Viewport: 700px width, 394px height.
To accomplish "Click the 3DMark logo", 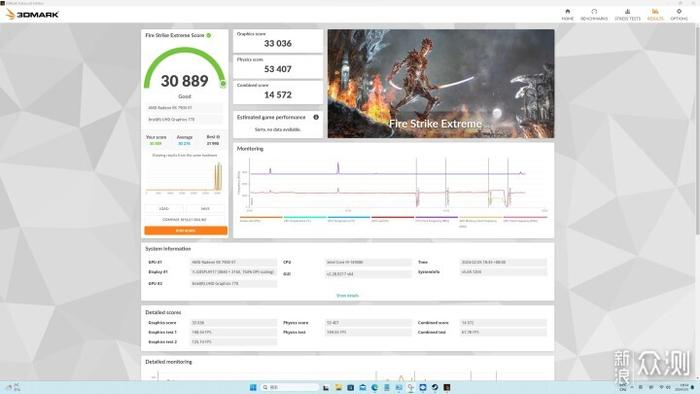I will coord(33,14).
